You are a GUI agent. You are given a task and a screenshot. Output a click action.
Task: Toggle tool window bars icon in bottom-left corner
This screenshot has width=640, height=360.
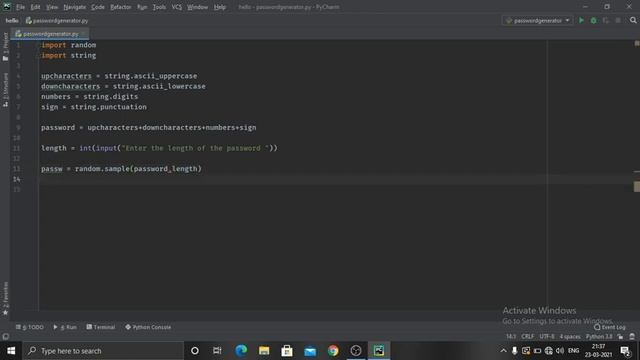(x=6, y=337)
